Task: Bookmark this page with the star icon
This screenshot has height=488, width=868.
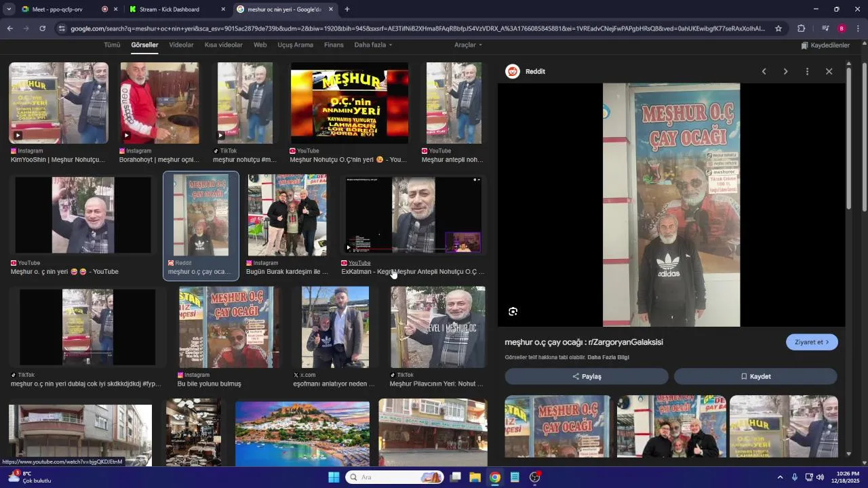Action: tap(778, 28)
